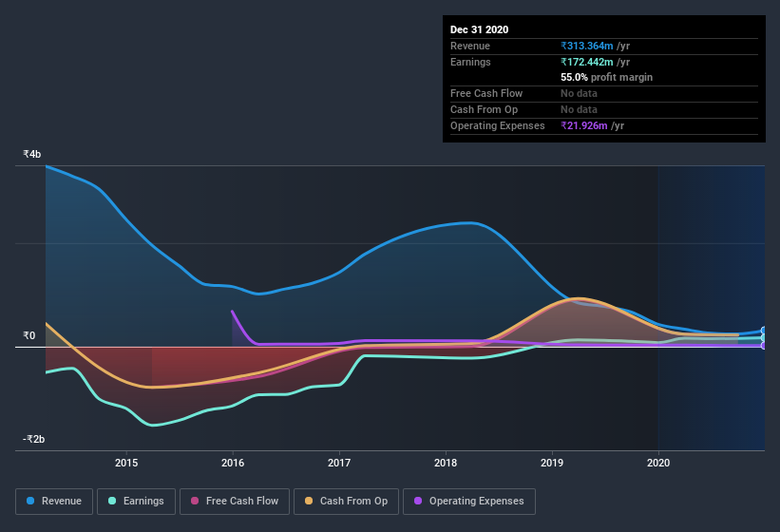Screen dimensions: 780x532
Task: Click the 2018 x-axis label
Action: (x=446, y=463)
